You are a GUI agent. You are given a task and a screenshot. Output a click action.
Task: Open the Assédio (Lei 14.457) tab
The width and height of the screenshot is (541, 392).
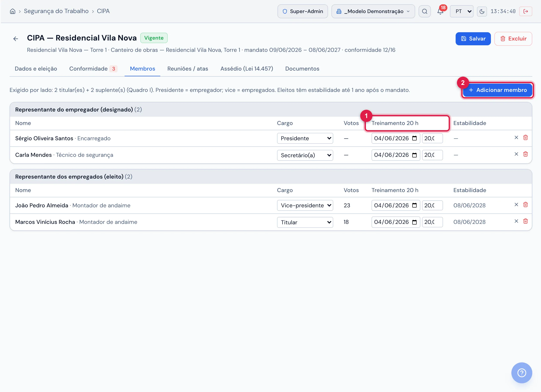(x=247, y=69)
